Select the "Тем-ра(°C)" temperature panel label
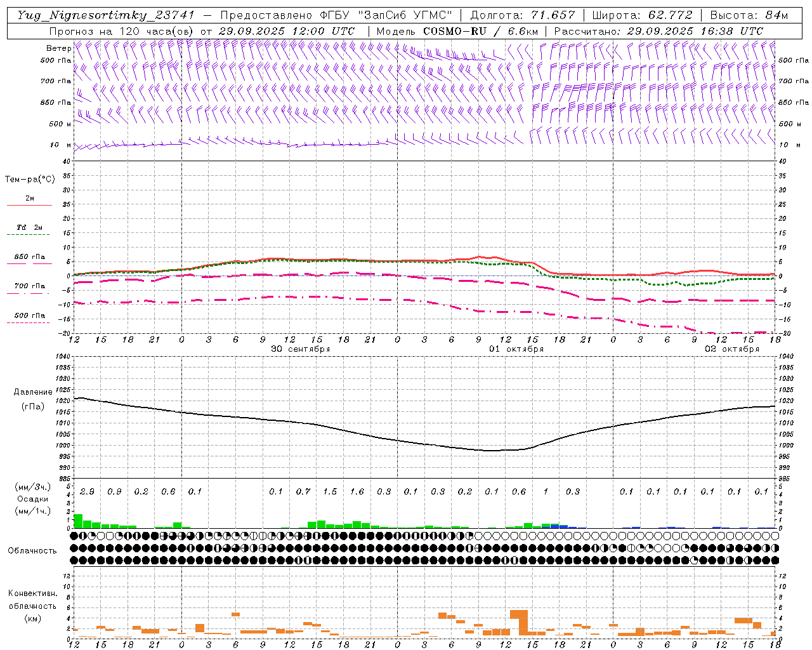The width and height of the screenshot is (812, 650). [x=30, y=180]
